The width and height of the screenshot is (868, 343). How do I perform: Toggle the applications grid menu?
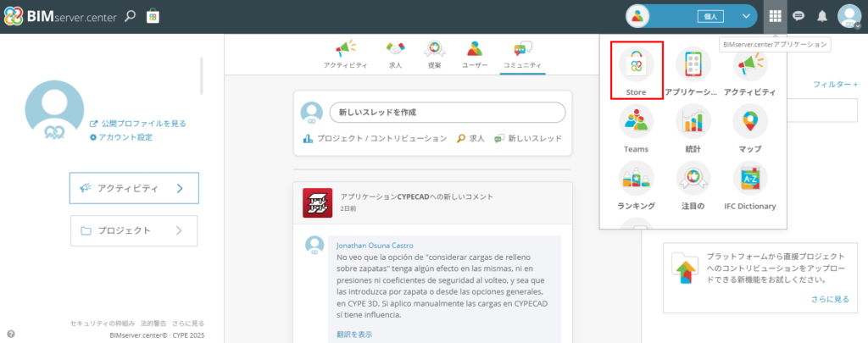[774, 16]
